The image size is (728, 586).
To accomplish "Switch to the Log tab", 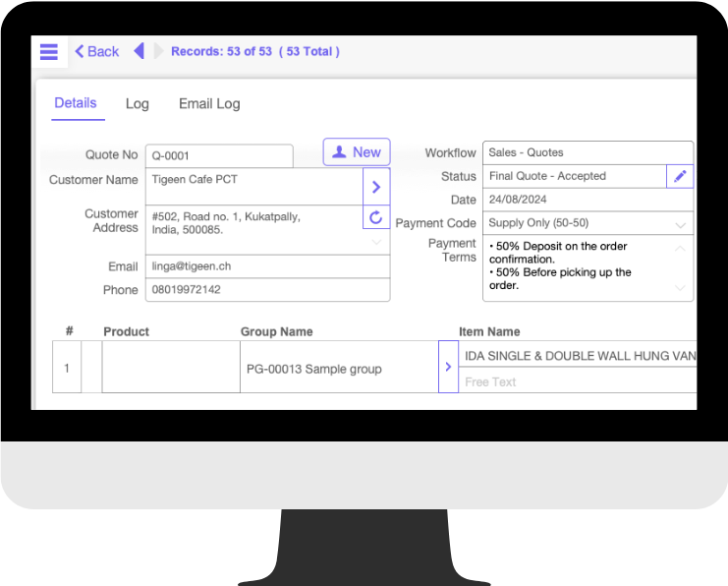I will 137,103.
